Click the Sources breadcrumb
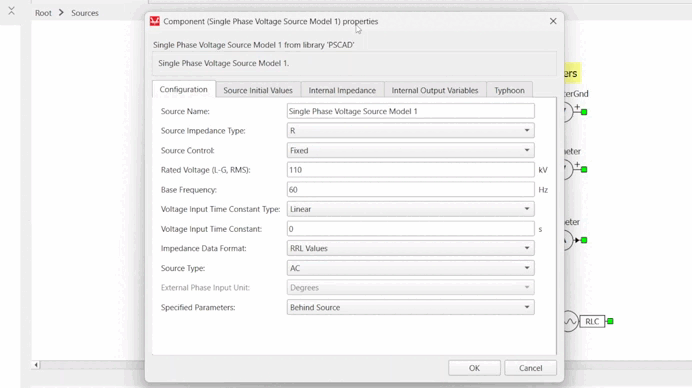 [x=85, y=13]
